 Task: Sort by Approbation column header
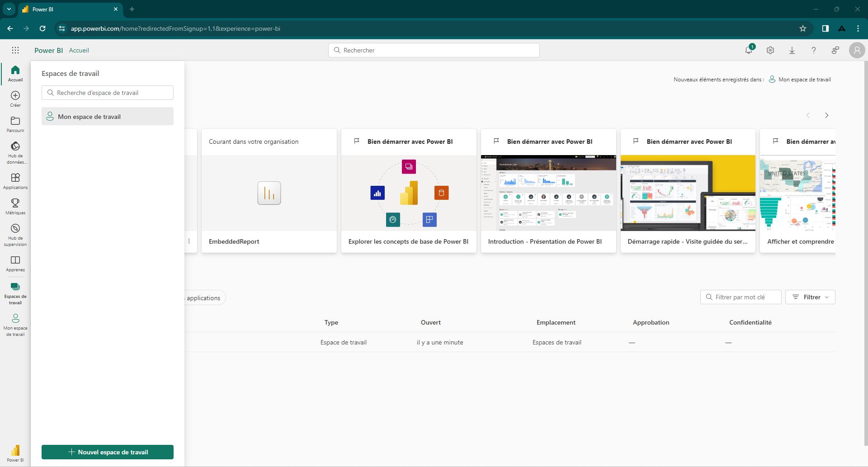pos(651,322)
